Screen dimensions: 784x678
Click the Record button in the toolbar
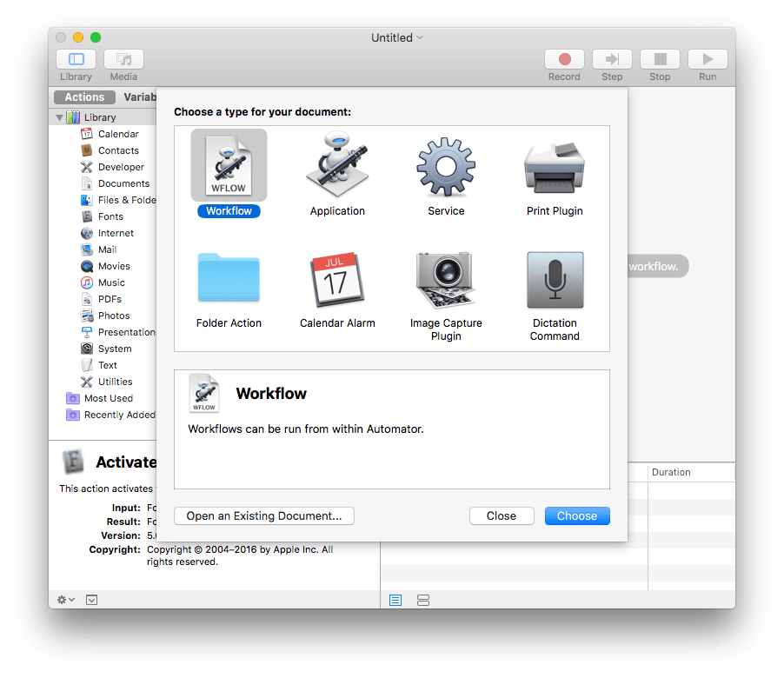[564, 59]
